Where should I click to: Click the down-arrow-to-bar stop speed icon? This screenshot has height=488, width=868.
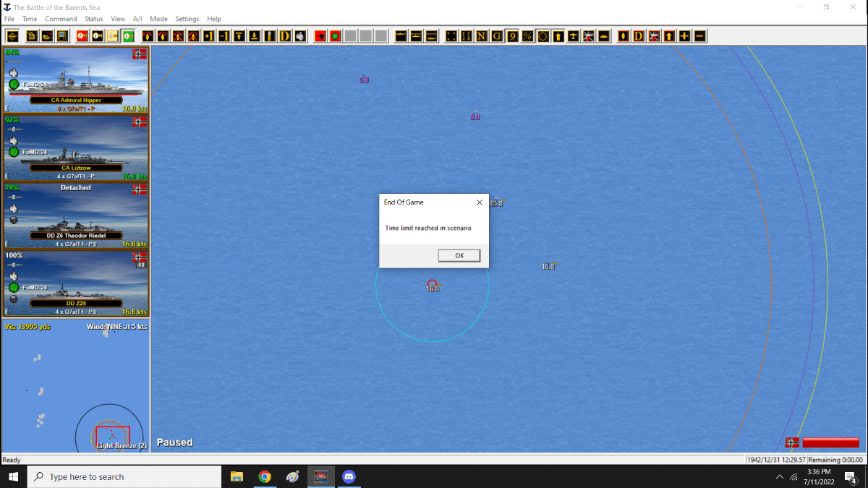pos(255,36)
